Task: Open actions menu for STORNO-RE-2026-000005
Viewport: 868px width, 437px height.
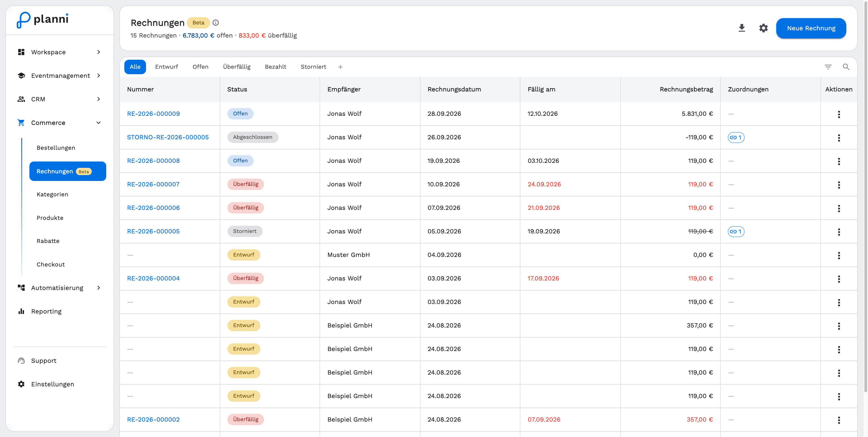Action: click(839, 138)
